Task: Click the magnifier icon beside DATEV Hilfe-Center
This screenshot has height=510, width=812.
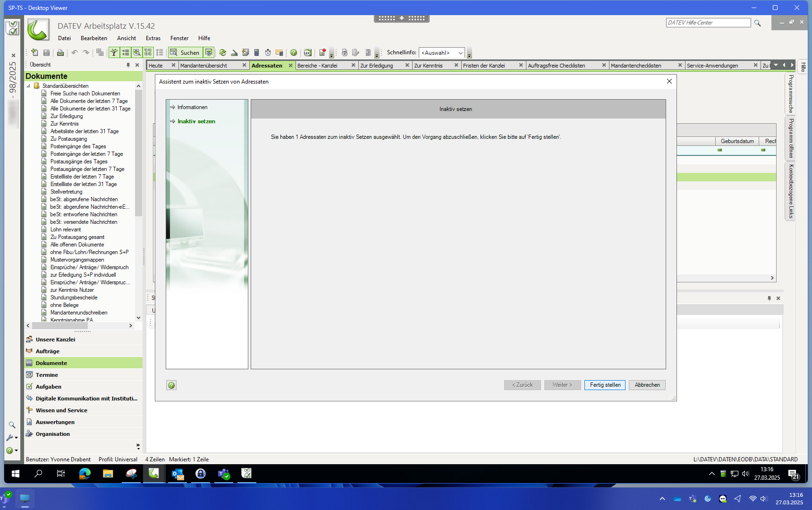Action: (x=758, y=23)
